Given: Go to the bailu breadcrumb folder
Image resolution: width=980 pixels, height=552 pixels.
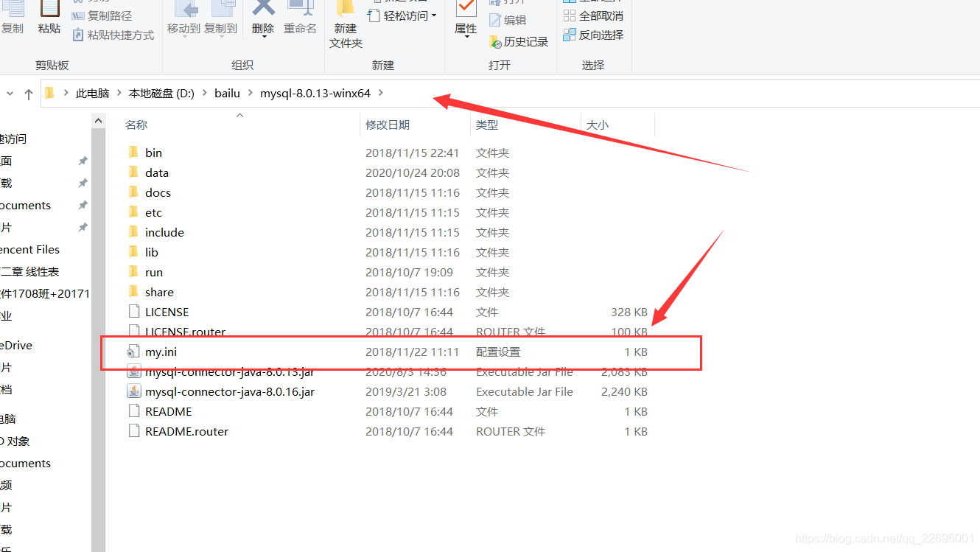Looking at the screenshot, I should (228, 94).
